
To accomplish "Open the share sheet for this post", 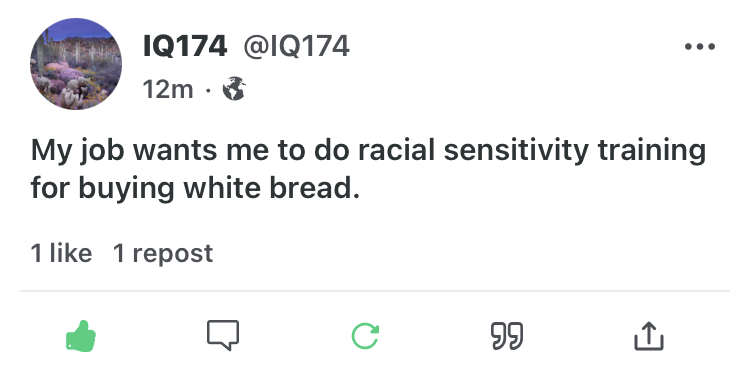I will point(649,336).
